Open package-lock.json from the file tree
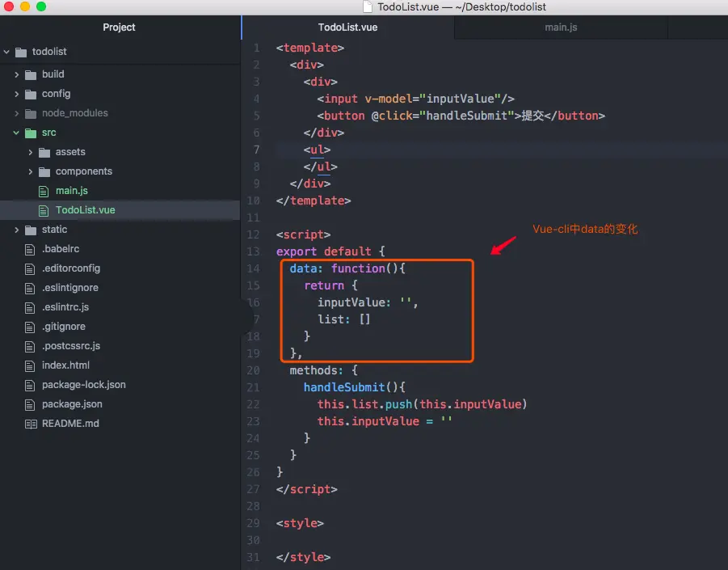Viewport: 728px width, 570px height. (83, 385)
